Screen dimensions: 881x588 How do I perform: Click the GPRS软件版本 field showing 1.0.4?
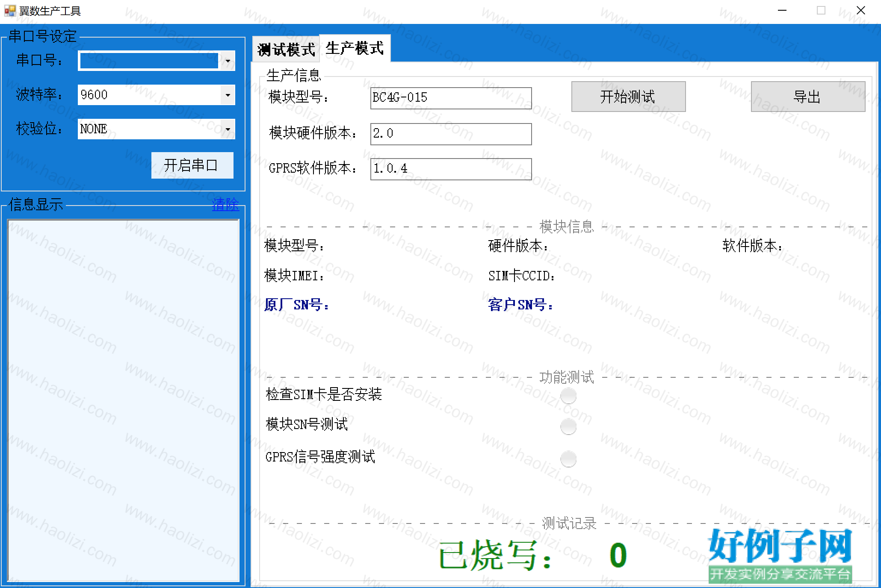click(x=451, y=169)
